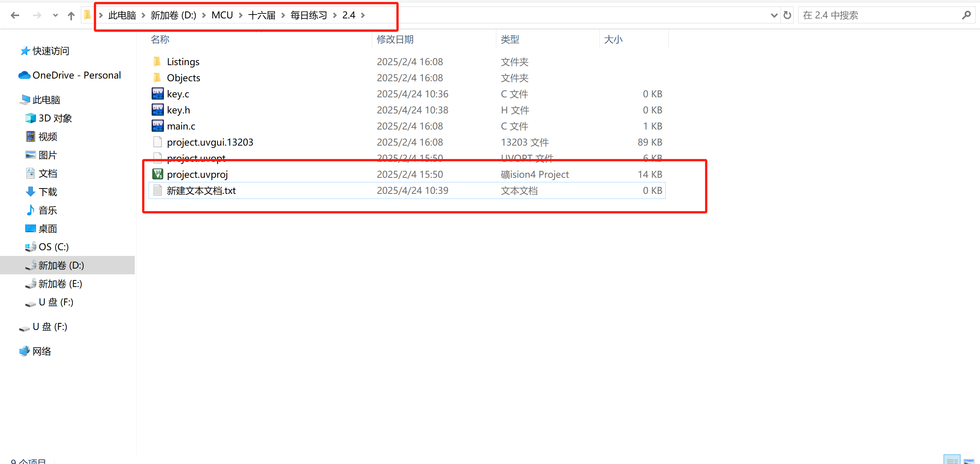Click 每日练习 in the breadcrumb path
Screen dimensions: 980x464
pyautogui.click(x=309, y=15)
